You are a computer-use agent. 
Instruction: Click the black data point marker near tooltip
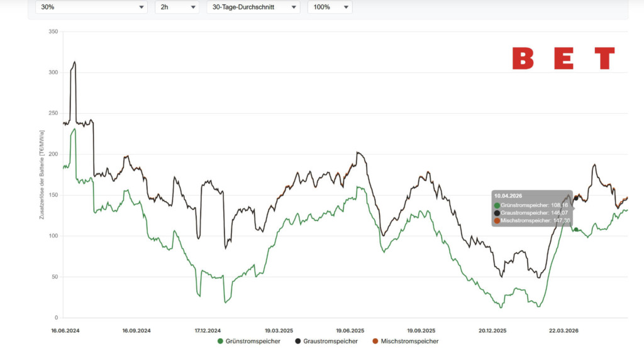pos(576,198)
